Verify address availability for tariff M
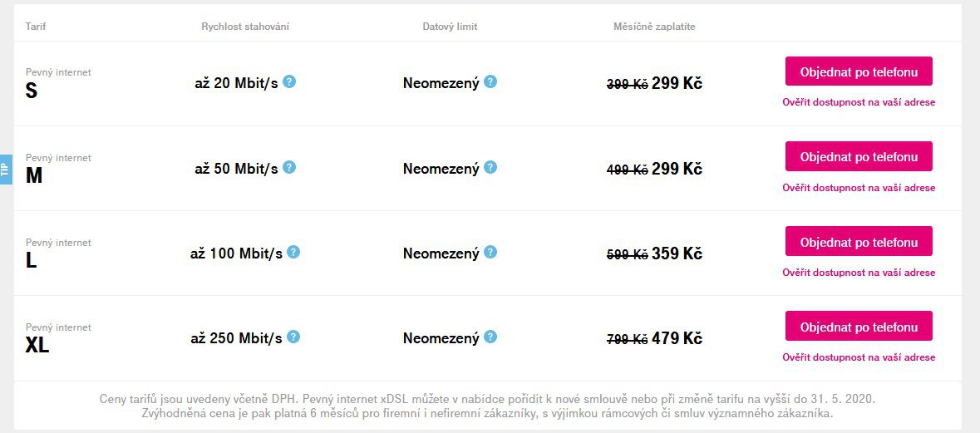980x433 pixels. pyautogui.click(x=859, y=188)
